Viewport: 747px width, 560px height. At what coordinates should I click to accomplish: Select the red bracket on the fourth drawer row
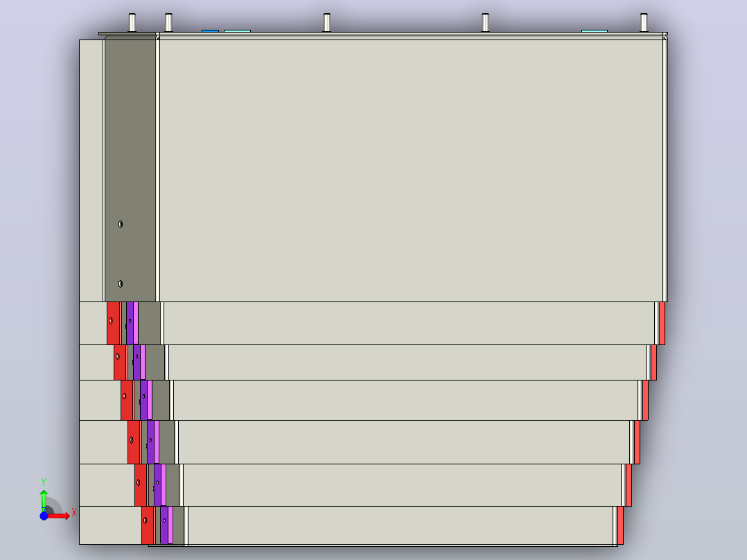(134, 441)
